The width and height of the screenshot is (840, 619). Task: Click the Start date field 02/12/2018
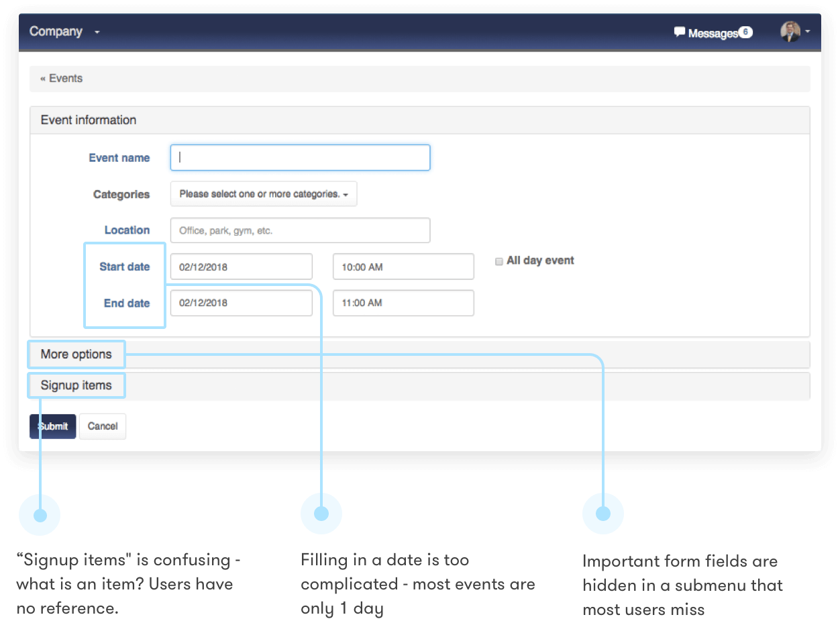pos(242,267)
